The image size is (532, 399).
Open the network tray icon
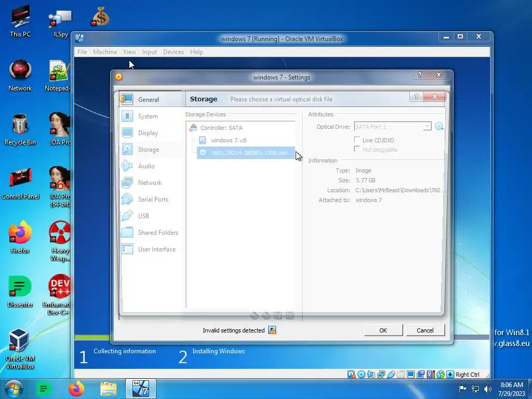[475, 389]
